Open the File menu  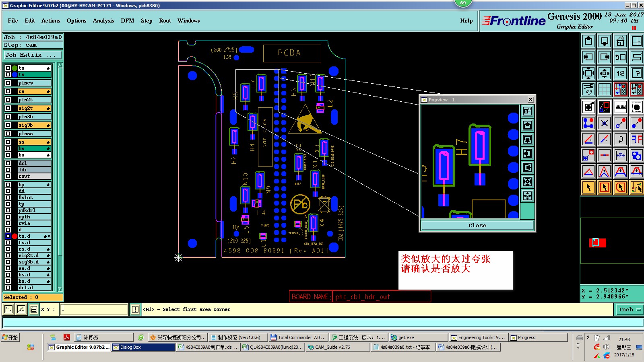[13, 21]
